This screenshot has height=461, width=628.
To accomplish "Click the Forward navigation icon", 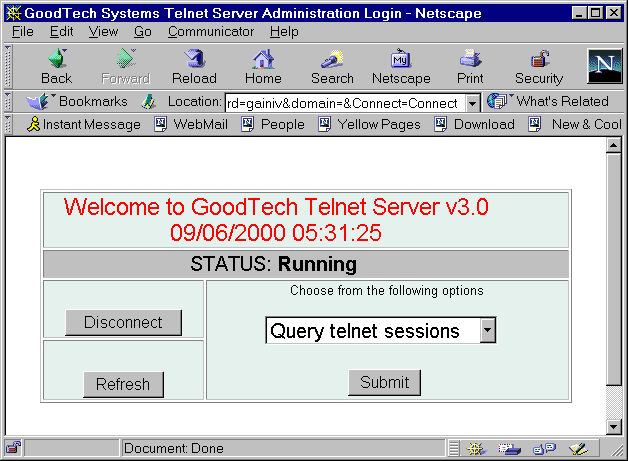I will tap(126, 58).
